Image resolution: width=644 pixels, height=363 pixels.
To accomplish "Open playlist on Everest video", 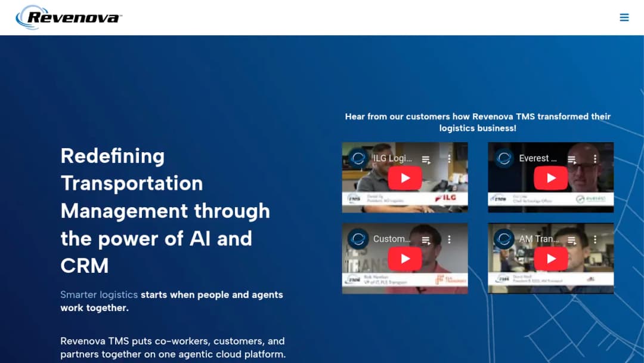I will click(572, 159).
